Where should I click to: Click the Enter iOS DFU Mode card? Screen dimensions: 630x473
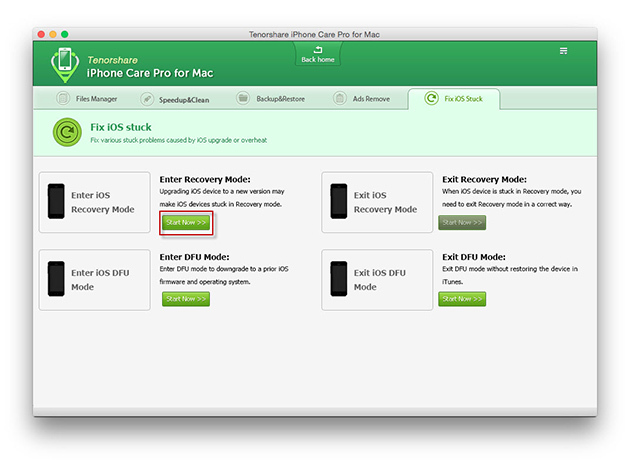click(x=95, y=280)
